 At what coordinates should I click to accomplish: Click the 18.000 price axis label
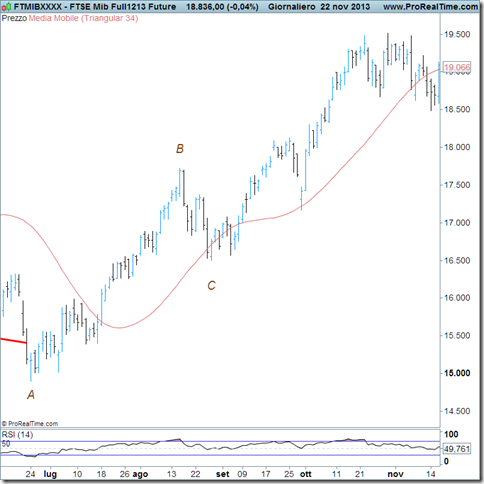[457, 147]
